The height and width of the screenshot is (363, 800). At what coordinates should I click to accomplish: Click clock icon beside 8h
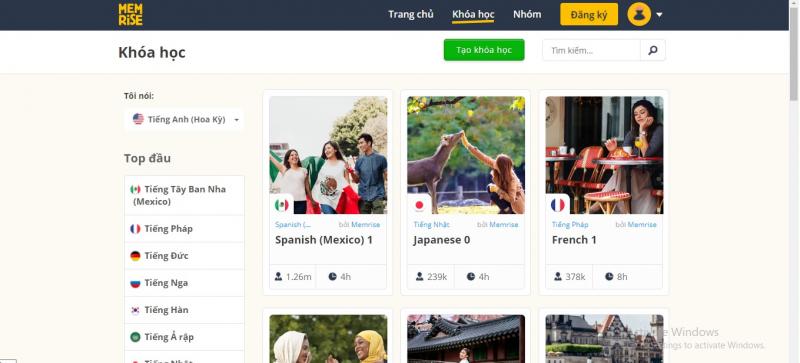(x=609, y=276)
